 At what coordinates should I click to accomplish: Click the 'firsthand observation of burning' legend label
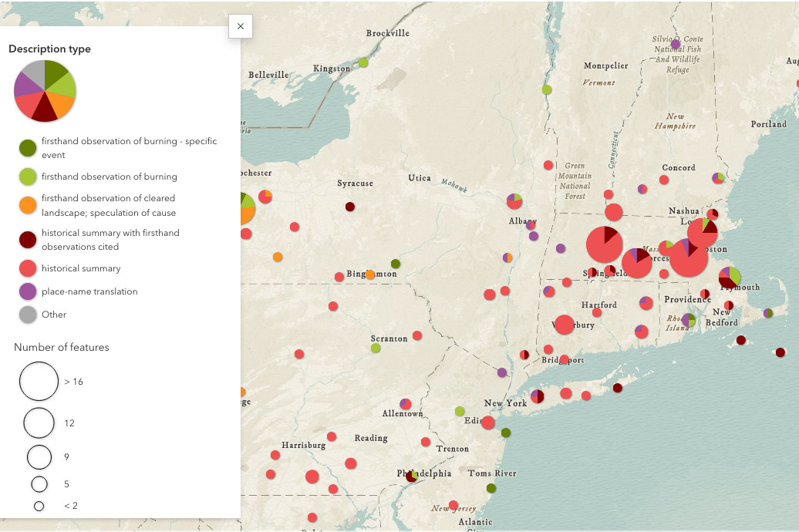(x=110, y=177)
